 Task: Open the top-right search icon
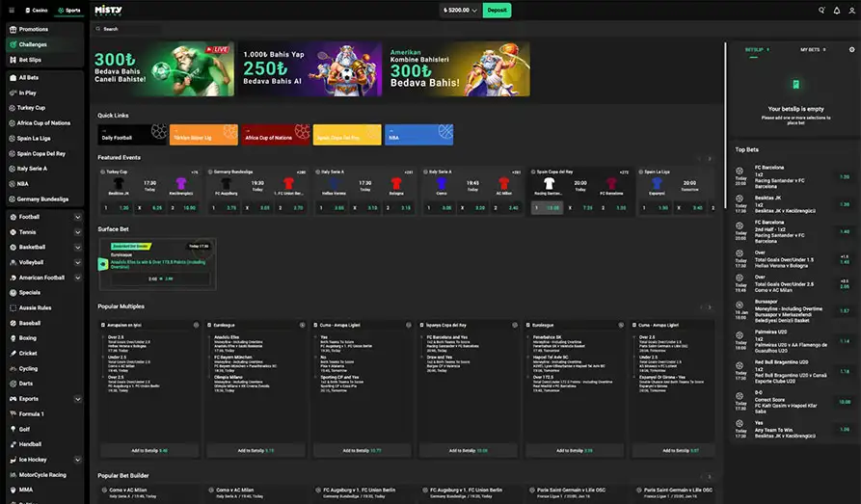click(821, 10)
